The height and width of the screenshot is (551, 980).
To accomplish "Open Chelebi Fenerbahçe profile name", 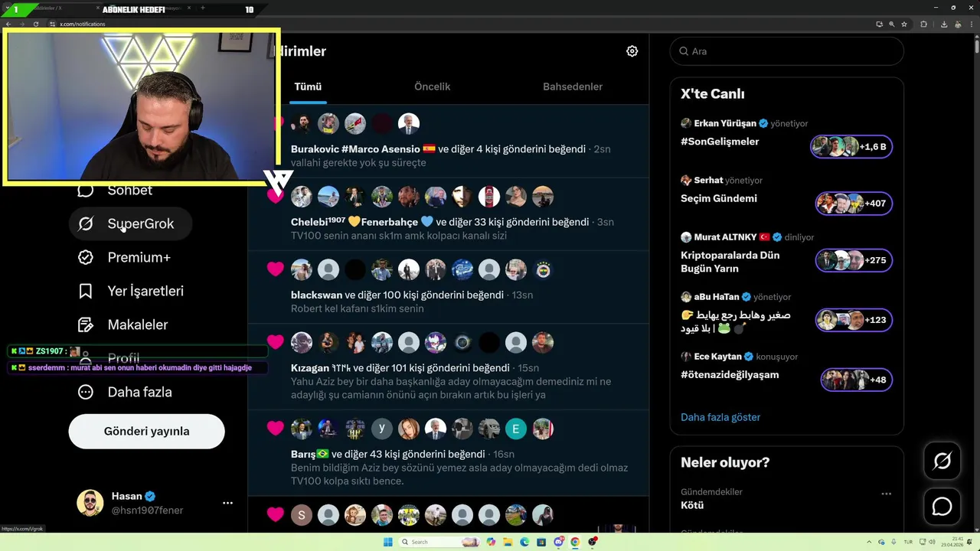I will pos(362,222).
